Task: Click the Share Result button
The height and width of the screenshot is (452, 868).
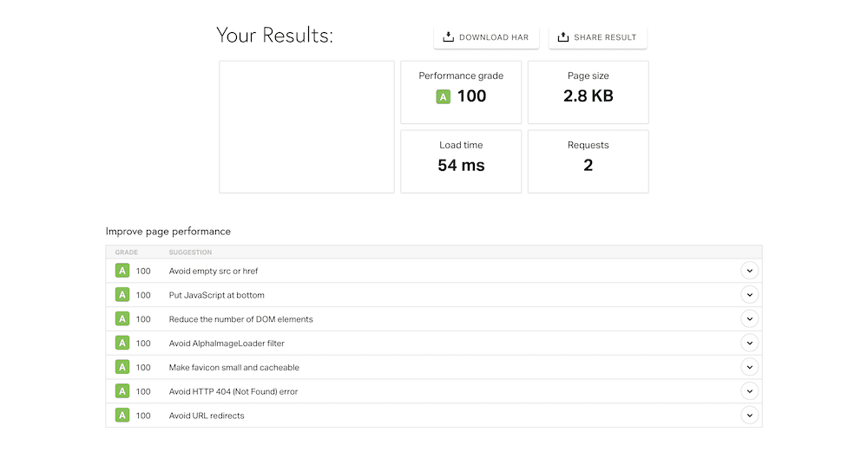Action: pos(597,37)
